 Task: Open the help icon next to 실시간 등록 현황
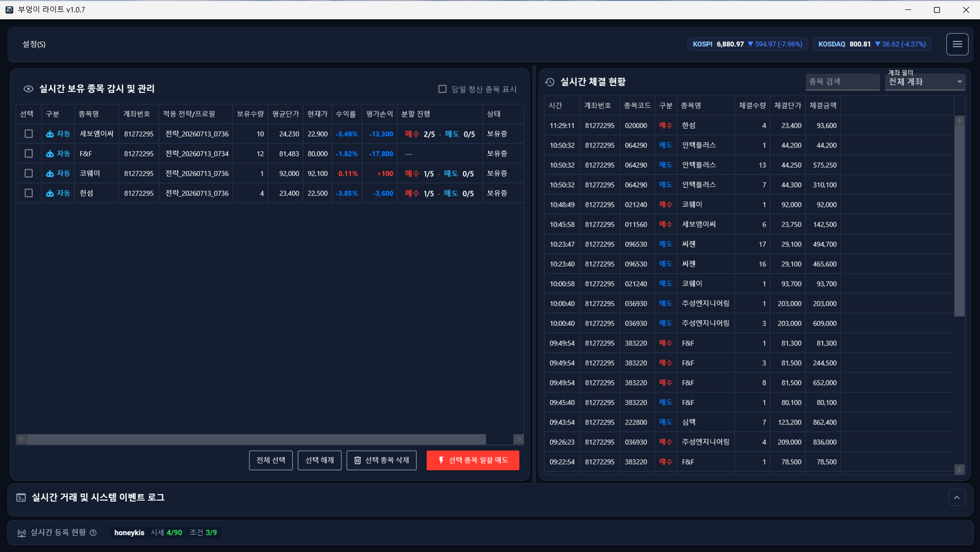[x=93, y=533]
